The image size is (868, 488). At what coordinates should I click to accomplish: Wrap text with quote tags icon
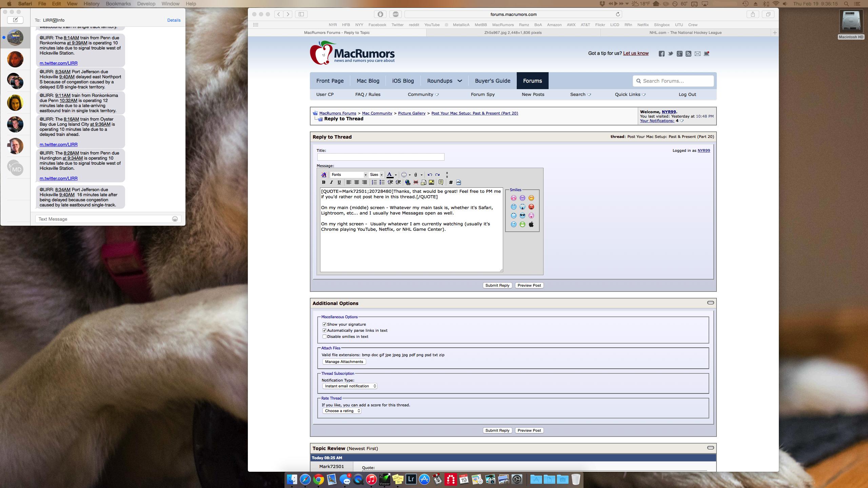click(x=441, y=182)
